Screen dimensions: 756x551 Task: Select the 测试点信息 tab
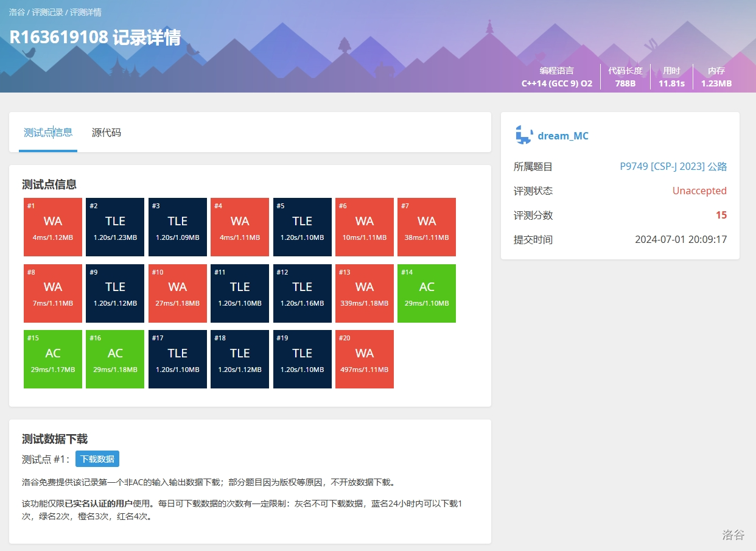tap(48, 133)
